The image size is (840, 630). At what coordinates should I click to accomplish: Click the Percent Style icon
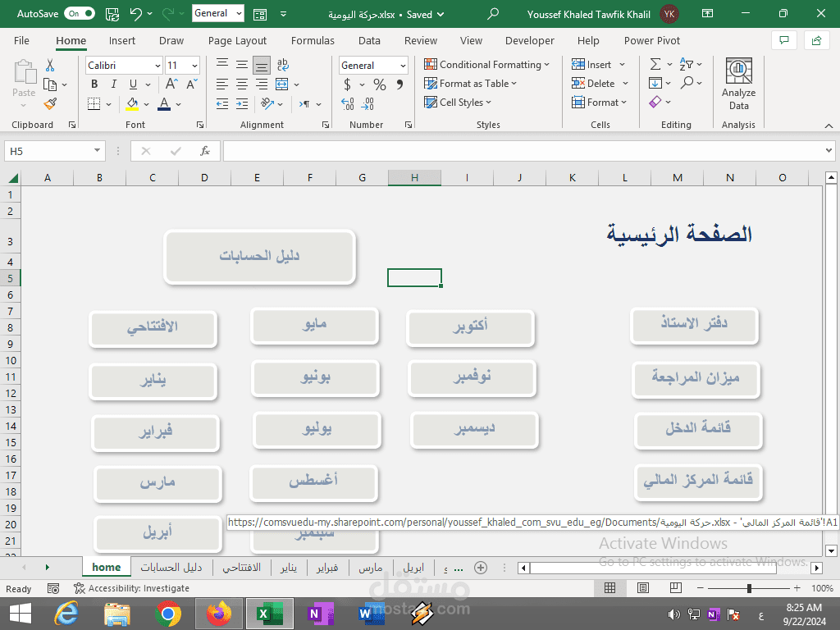tap(380, 84)
